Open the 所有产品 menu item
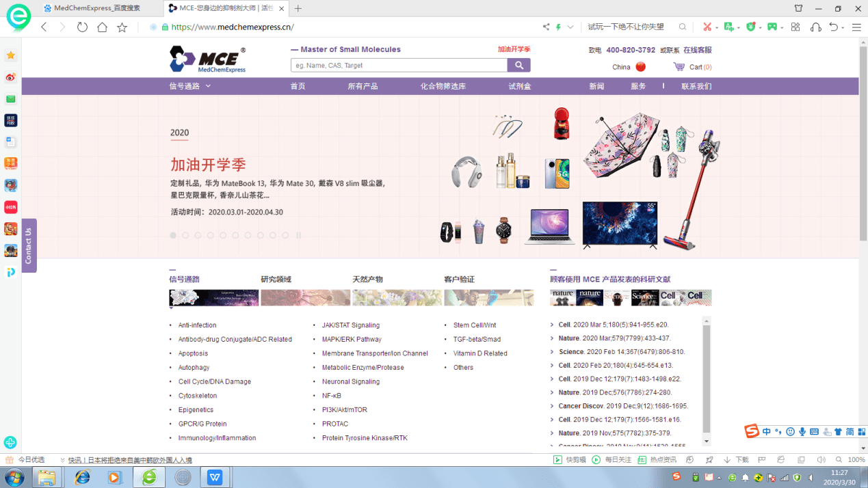 [363, 86]
